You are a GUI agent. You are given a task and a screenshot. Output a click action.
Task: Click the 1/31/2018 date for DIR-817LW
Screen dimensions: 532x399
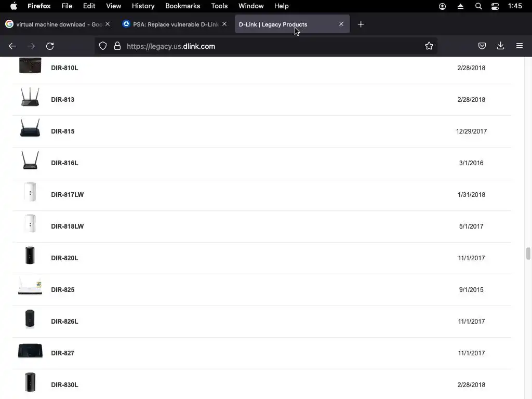(x=471, y=195)
